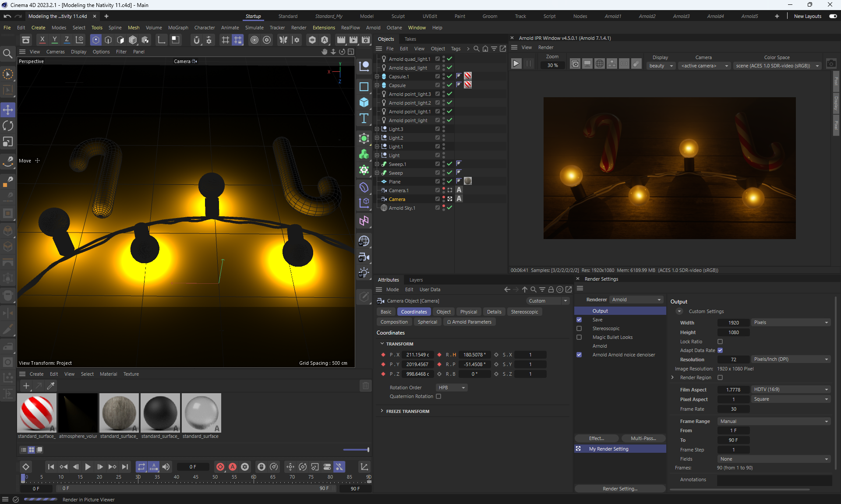Image resolution: width=841 pixels, height=504 pixels.
Task: Click the Render Setting... button
Action: click(620, 489)
